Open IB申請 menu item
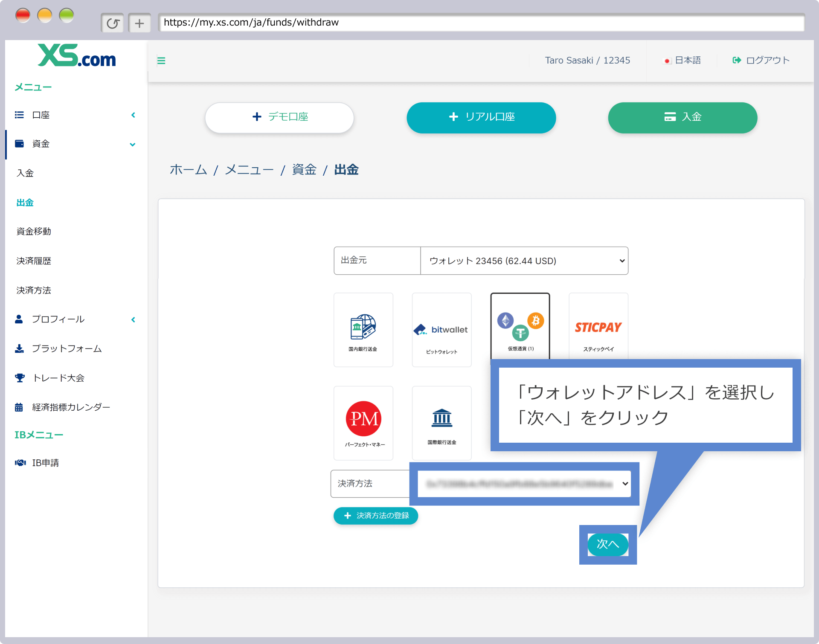The image size is (819, 644). 45,463
